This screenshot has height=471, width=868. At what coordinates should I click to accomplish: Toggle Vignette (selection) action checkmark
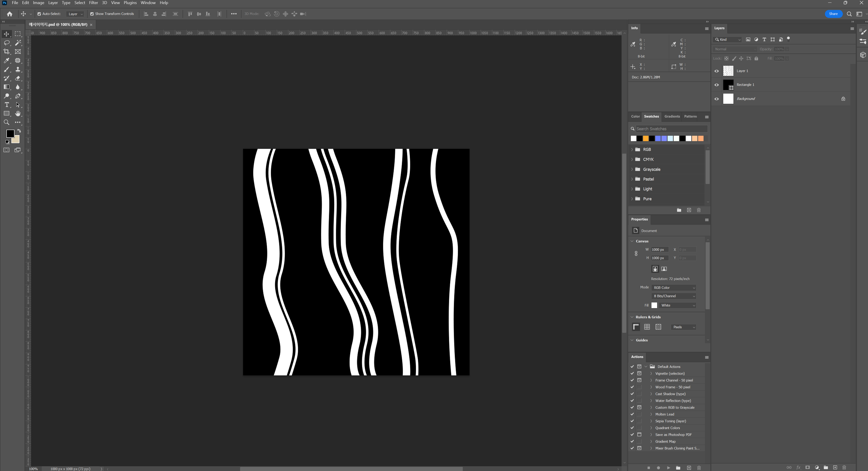coord(632,373)
